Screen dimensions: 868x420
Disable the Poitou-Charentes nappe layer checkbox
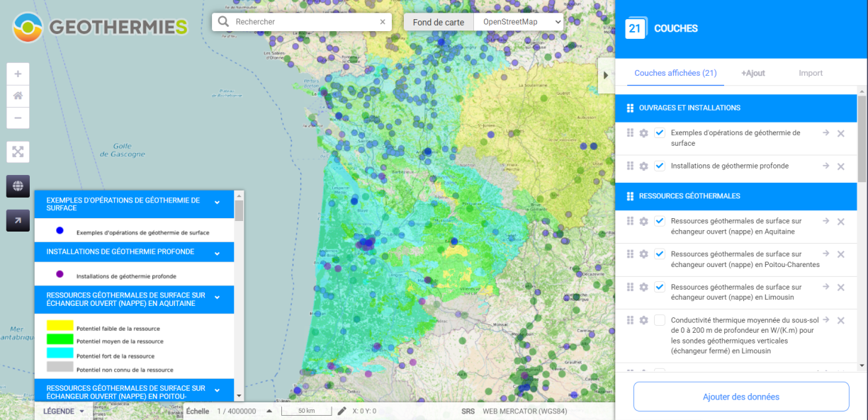pyautogui.click(x=660, y=254)
